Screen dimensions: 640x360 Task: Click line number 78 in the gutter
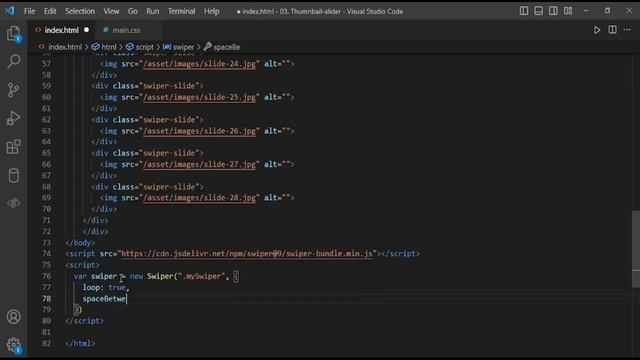47,299
